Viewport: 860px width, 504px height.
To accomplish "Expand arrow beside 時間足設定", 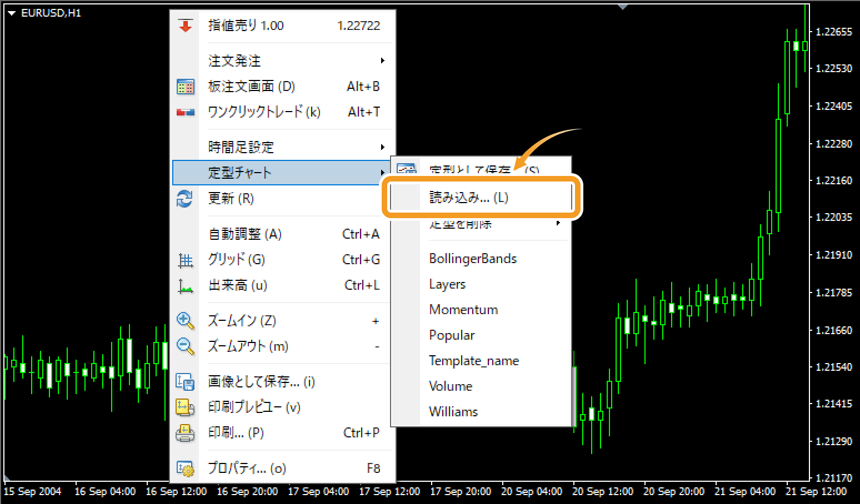I will pos(383,147).
